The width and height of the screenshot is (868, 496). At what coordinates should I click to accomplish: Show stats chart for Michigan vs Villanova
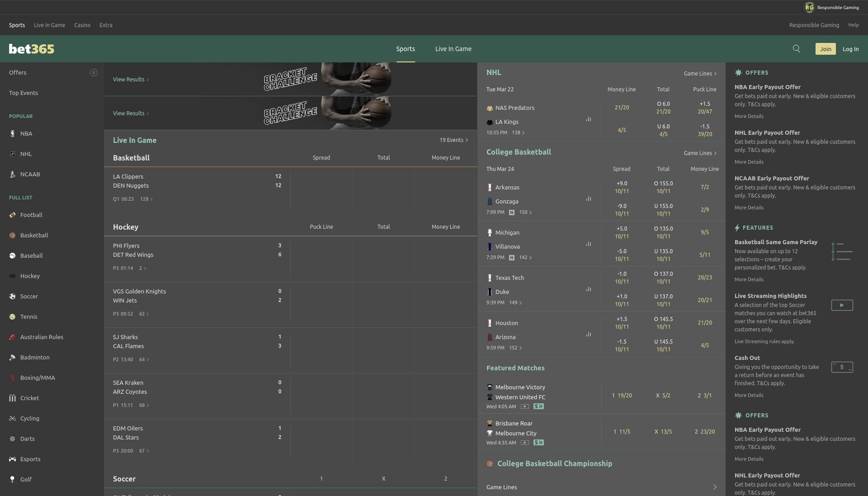pyautogui.click(x=589, y=244)
